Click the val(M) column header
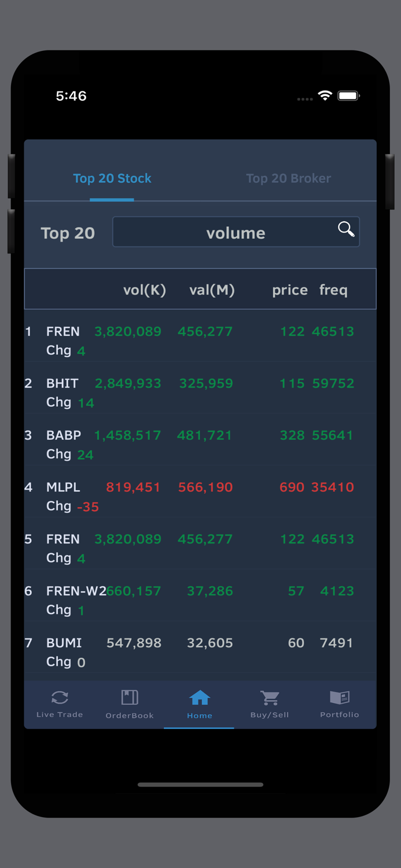The image size is (401, 868). point(212,290)
